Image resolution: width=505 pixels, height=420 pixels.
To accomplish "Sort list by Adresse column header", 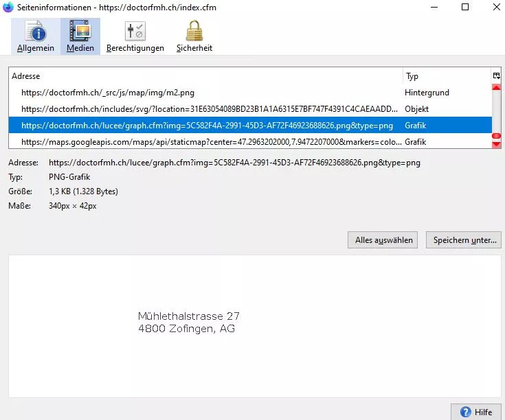I will [x=205, y=76].
